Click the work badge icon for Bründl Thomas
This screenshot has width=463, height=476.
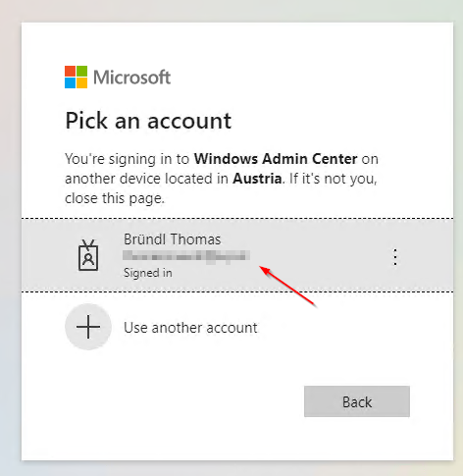click(x=88, y=255)
